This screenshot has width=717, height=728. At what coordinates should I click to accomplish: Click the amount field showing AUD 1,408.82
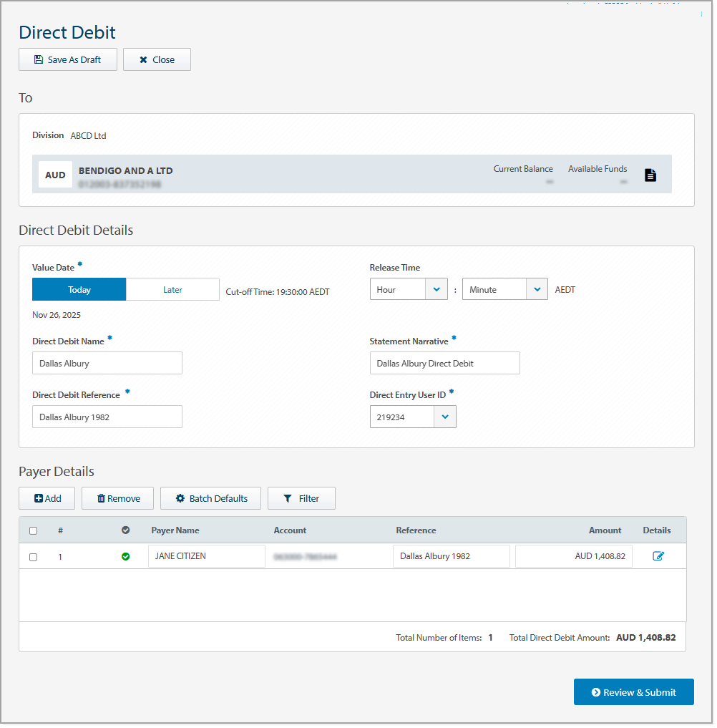pyautogui.click(x=572, y=555)
